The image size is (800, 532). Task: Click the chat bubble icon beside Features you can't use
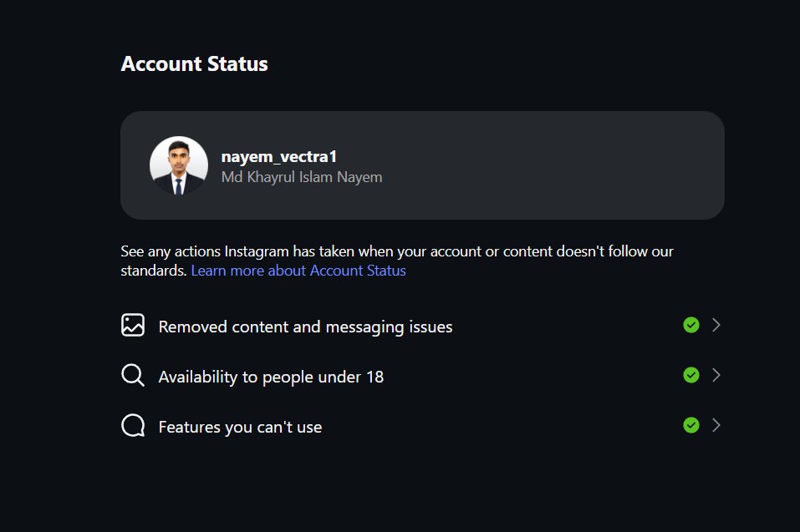133,425
